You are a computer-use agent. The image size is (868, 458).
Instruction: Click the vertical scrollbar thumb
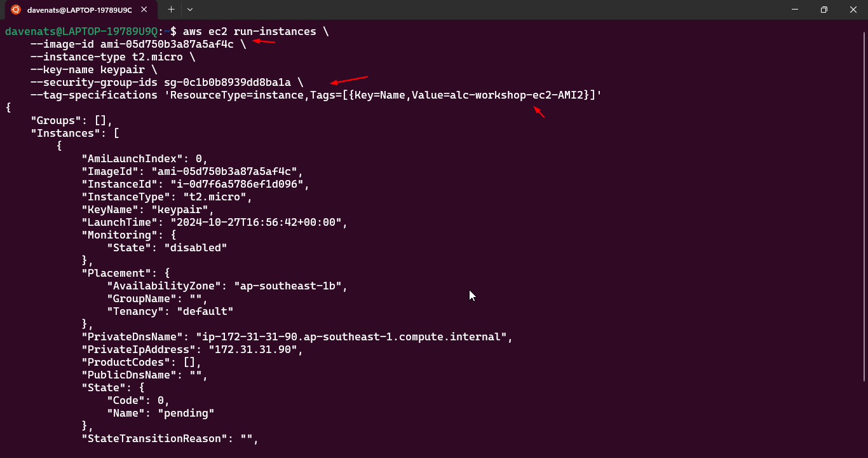point(864,204)
